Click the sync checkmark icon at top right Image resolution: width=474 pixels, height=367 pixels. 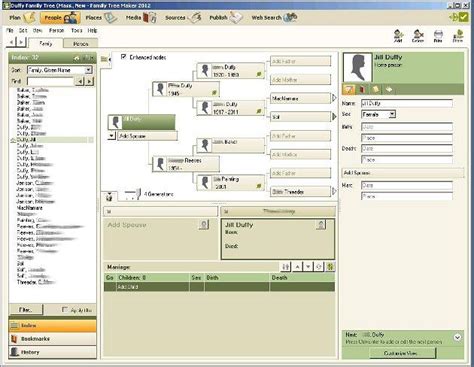pyautogui.click(x=463, y=17)
